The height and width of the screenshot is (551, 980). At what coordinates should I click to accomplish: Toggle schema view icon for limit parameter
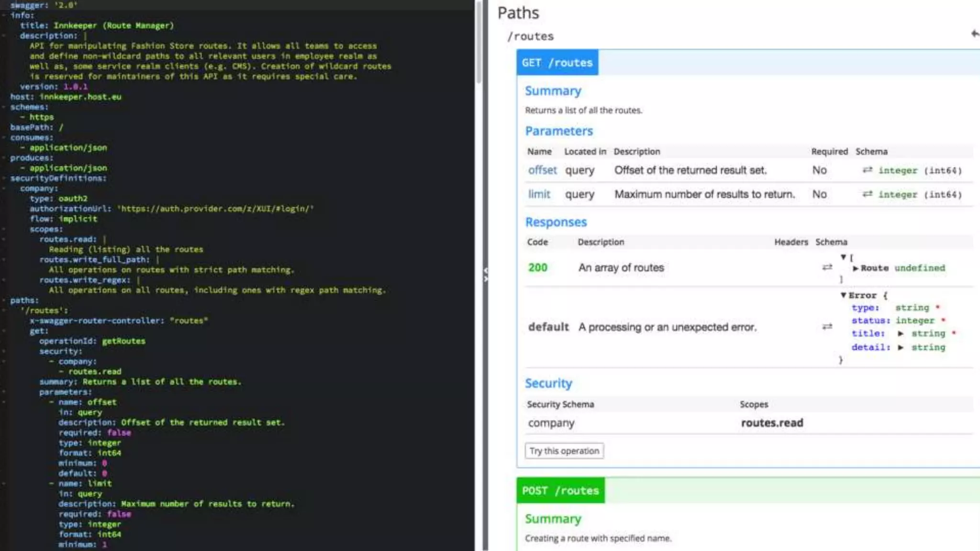(867, 194)
